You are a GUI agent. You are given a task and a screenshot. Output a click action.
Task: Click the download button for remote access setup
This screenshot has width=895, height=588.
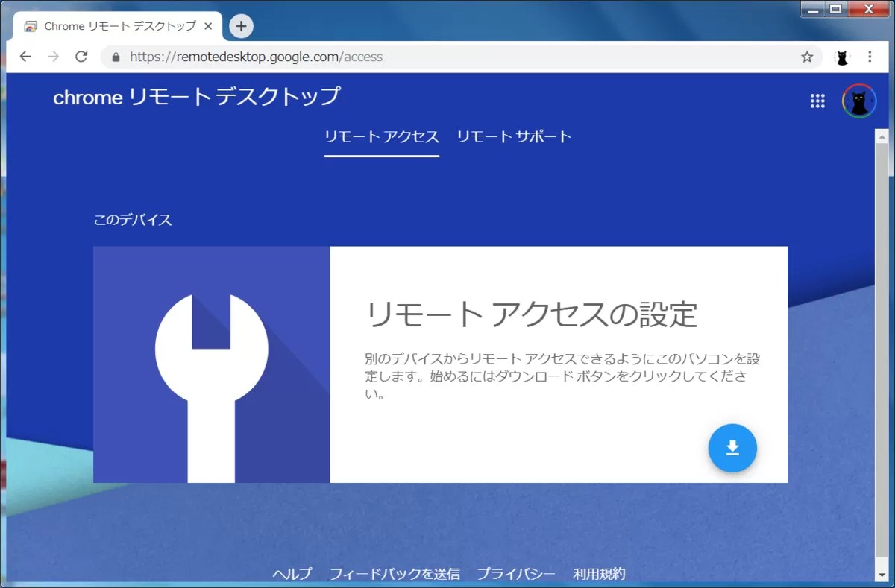(x=732, y=448)
